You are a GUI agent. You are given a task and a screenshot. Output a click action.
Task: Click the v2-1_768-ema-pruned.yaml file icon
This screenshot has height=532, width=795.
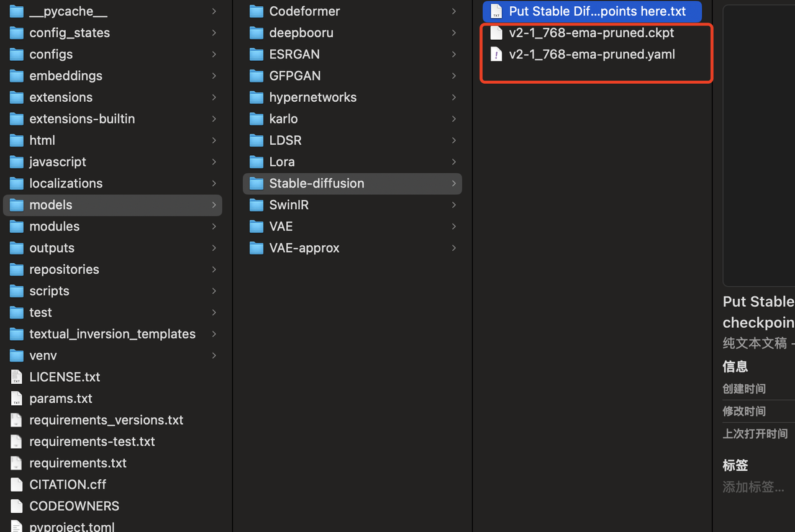pyautogui.click(x=496, y=55)
